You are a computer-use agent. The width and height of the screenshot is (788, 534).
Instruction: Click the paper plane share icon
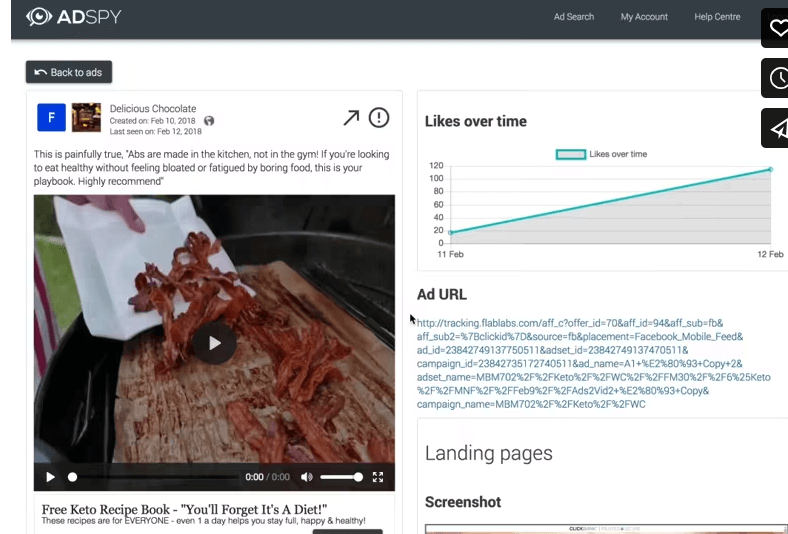pyautogui.click(x=777, y=128)
